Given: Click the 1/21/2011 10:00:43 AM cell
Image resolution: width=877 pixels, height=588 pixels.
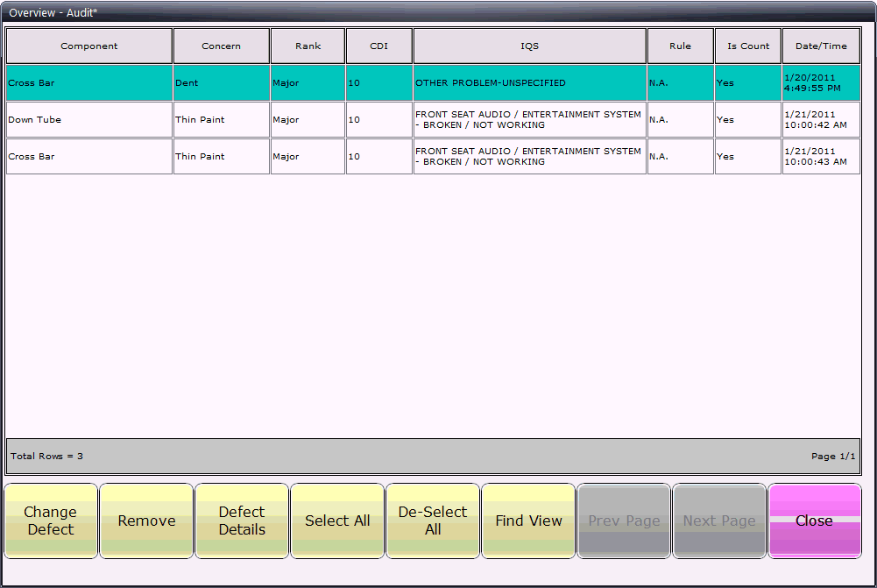Looking at the screenshot, I should (x=821, y=157).
